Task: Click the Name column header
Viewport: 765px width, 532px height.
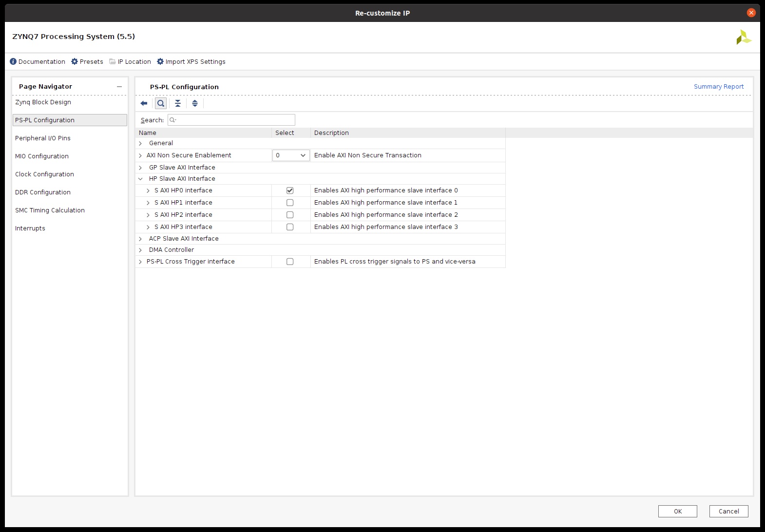Action: click(203, 133)
